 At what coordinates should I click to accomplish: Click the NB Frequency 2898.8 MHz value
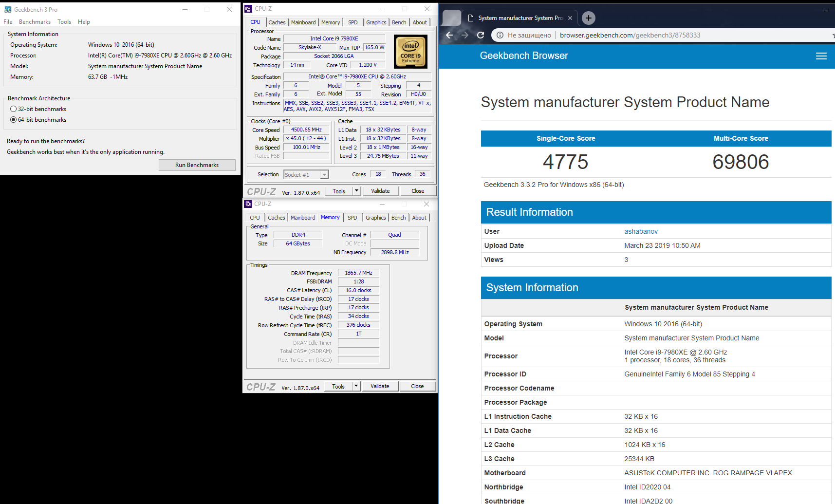click(x=395, y=252)
